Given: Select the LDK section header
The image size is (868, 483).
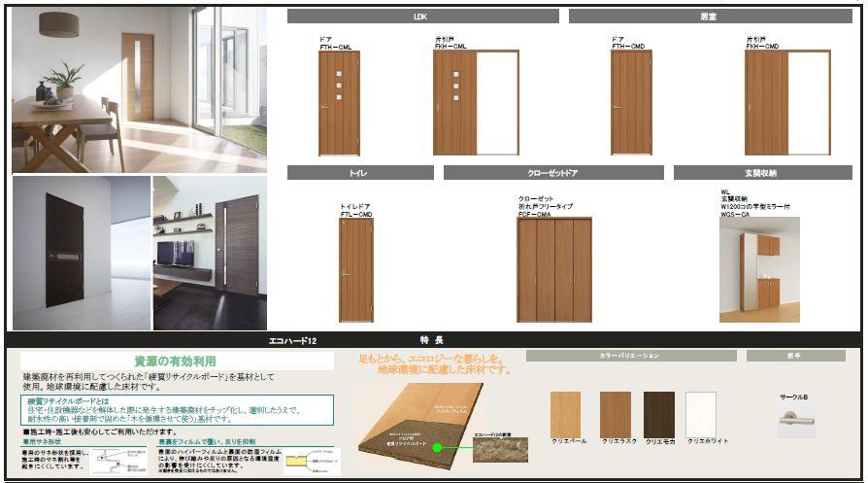Looking at the screenshot, I should [x=423, y=17].
